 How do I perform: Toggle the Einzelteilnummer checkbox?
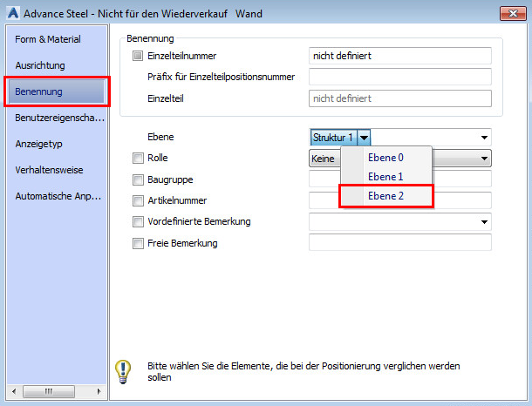tap(138, 56)
